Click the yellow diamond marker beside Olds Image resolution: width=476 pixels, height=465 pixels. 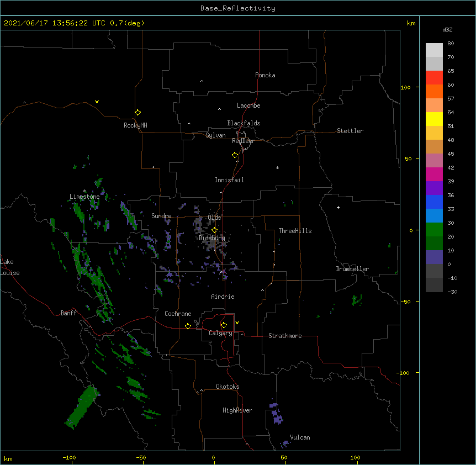coord(214,230)
